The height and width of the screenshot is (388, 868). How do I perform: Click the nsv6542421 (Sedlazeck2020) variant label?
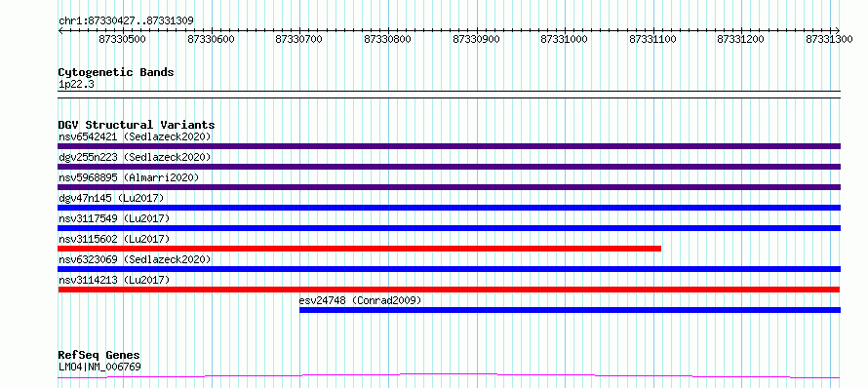(x=135, y=136)
